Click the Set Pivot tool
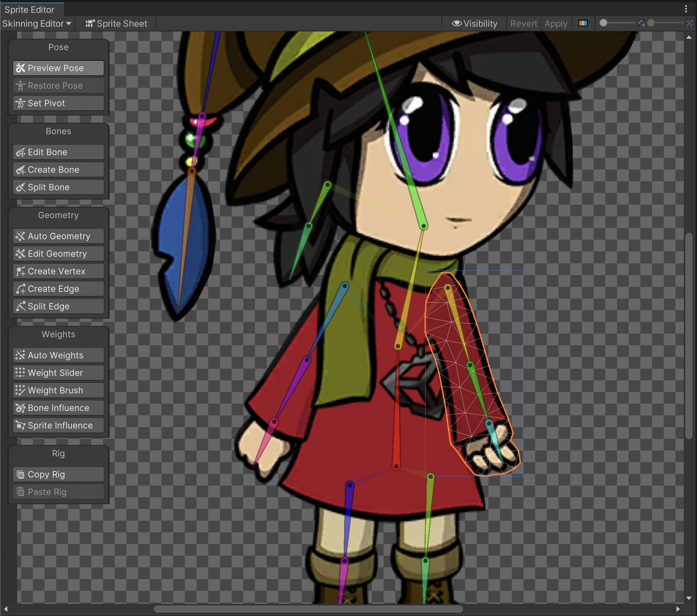The height and width of the screenshot is (616, 697). pyautogui.click(x=58, y=103)
